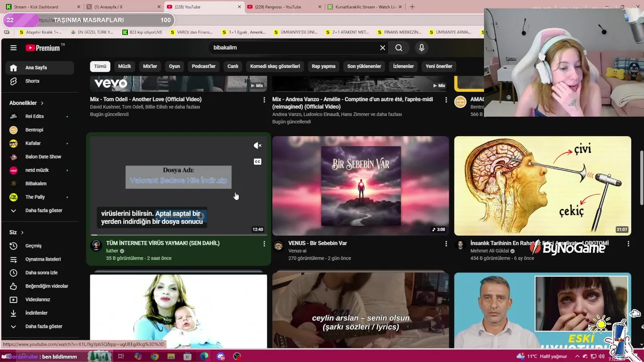Clear the search box text

click(x=382, y=48)
